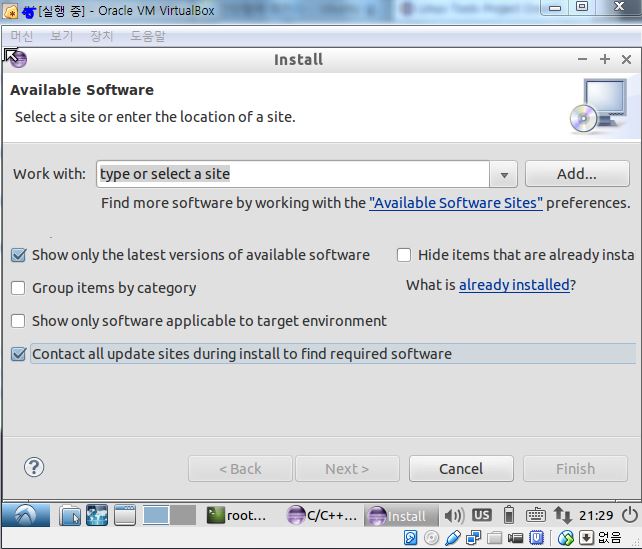642x549 pixels.
Task: Open the Lubuntu start menu icon
Action: (26, 515)
